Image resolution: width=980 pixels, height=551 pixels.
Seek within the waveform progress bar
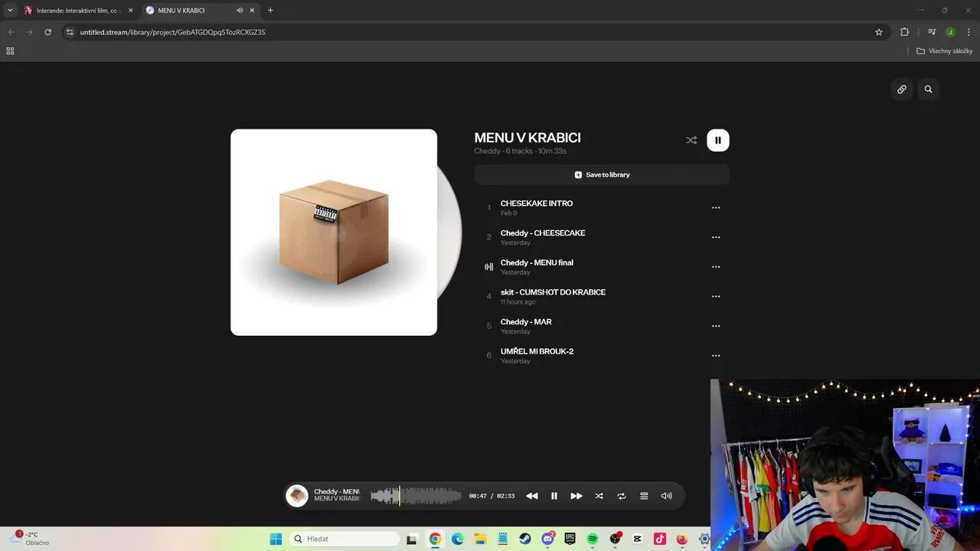(416, 496)
